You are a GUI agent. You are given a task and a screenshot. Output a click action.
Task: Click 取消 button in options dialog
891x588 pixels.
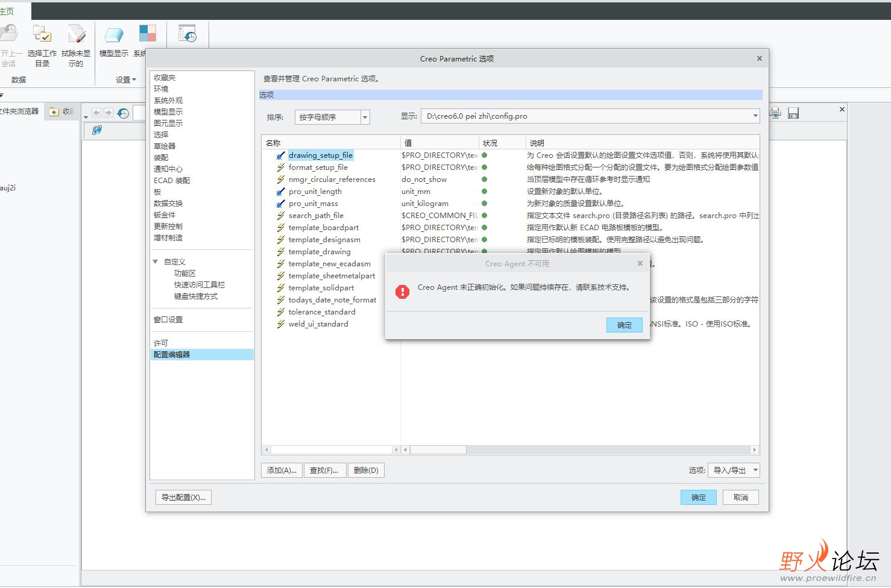741,497
